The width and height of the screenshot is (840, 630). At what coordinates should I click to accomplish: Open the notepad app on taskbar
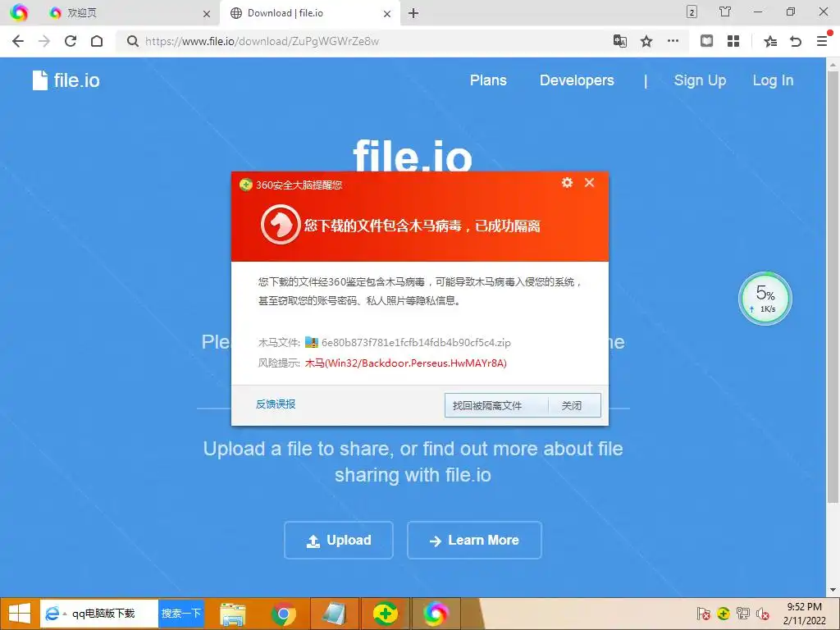click(335, 614)
